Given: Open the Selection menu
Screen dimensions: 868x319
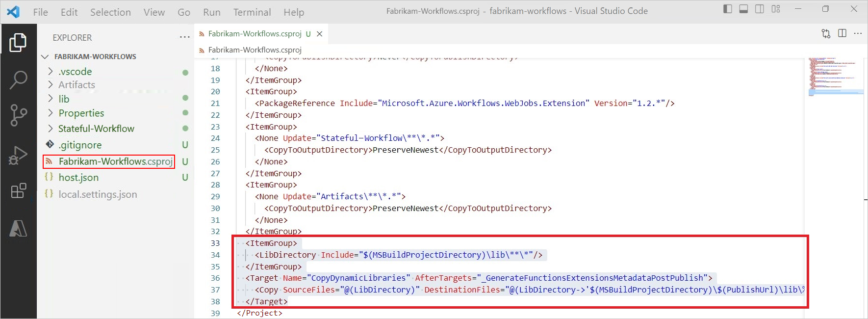Looking at the screenshot, I should (110, 12).
